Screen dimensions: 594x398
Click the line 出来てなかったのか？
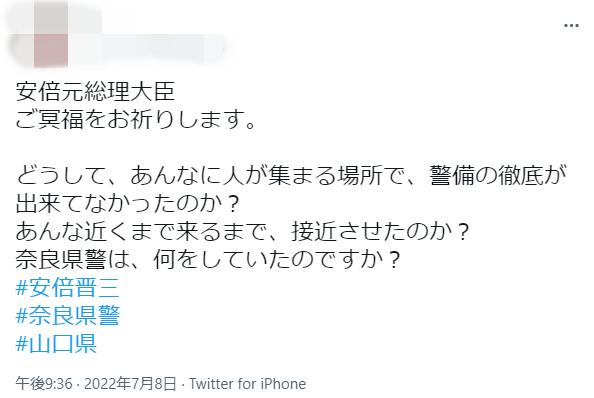(128, 204)
